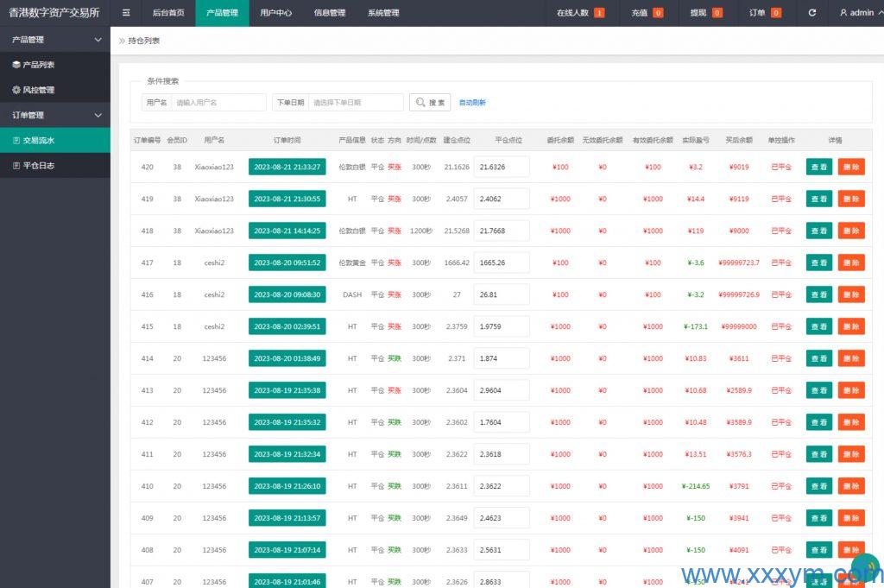This screenshot has height=588, width=884.
Task: Open the 下单日期 date picker field
Action: pos(356,102)
